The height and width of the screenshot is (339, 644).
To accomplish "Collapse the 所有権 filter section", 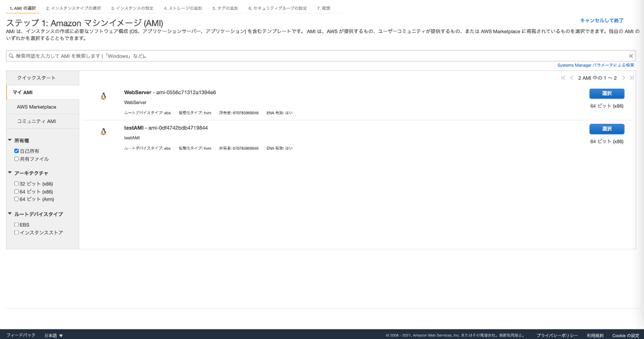I will [x=10, y=140].
